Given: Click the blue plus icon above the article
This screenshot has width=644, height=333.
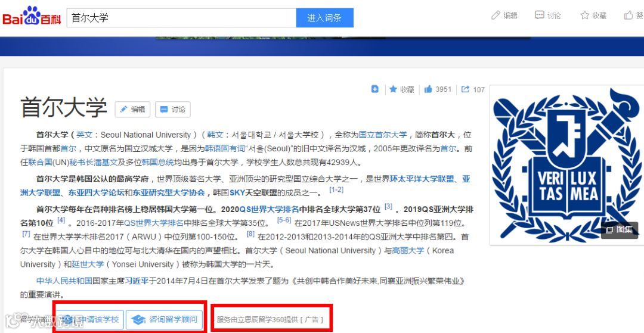Looking at the screenshot, I should pyautogui.click(x=374, y=89).
